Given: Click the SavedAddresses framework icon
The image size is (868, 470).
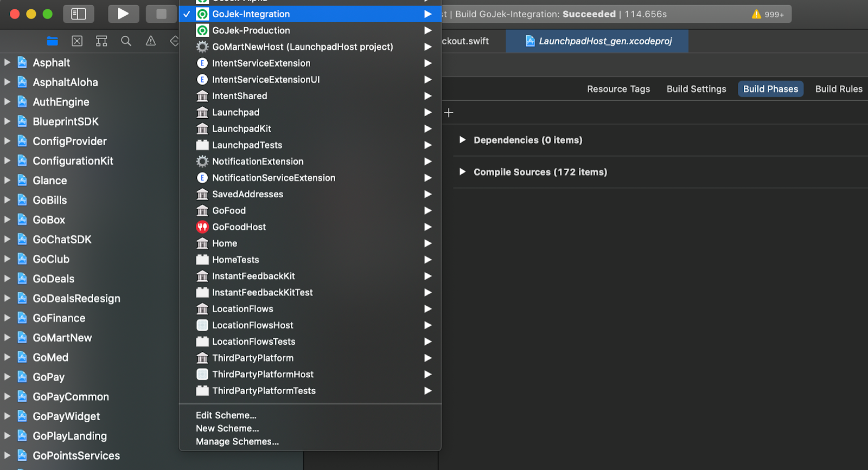Looking at the screenshot, I should (x=202, y=194).
